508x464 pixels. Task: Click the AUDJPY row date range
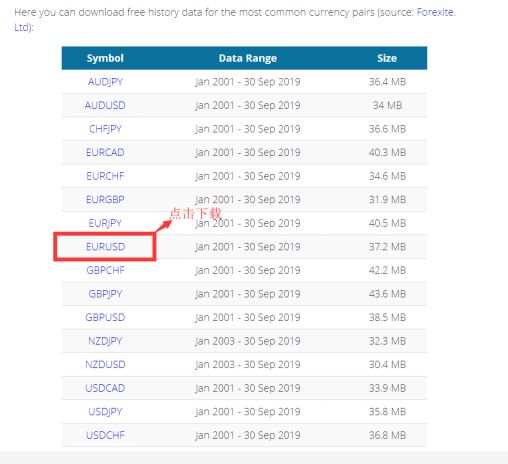[x=248, y=82]
